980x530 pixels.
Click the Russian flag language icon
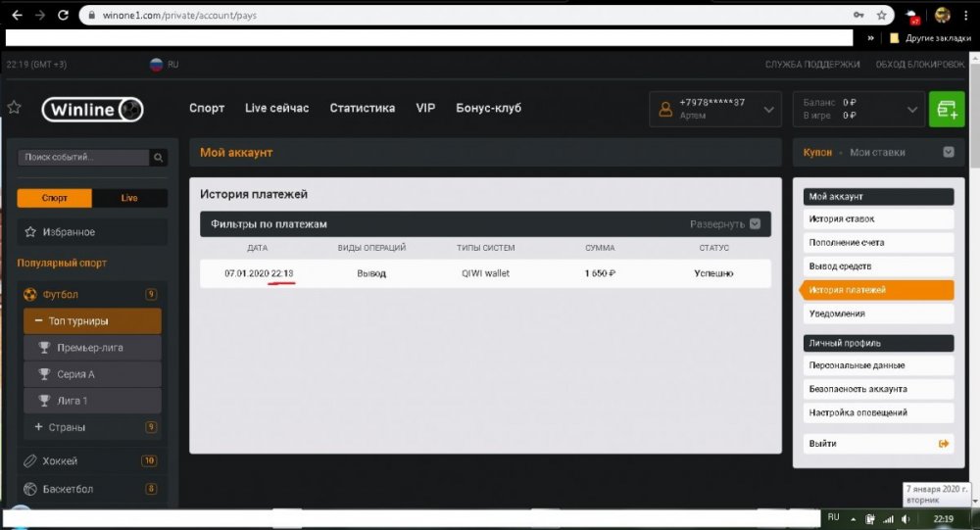click(156, 64)
